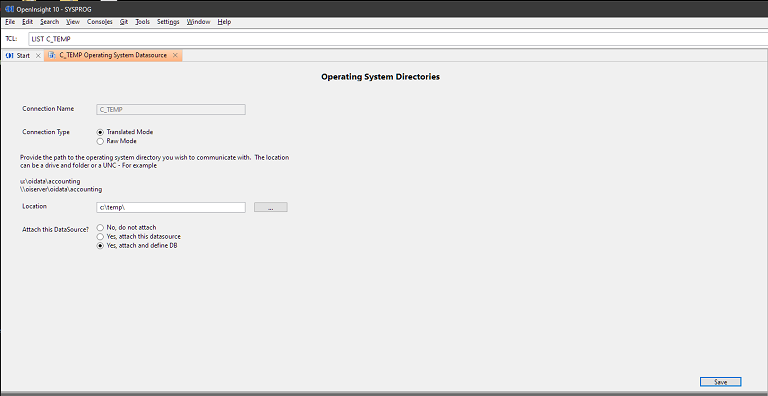768x396 pixels.
Task: Close the C_TEMP Operating System Datasource tab
Action: coord(175,55)
